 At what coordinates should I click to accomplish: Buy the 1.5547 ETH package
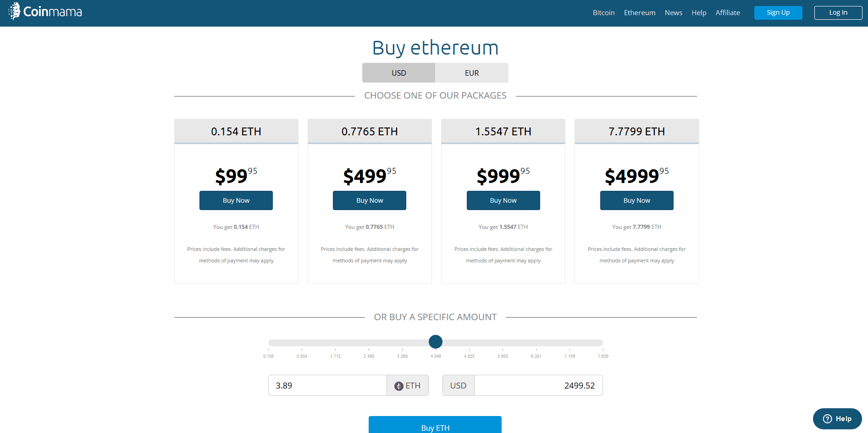pyautogui.click(x=503, y=200)
